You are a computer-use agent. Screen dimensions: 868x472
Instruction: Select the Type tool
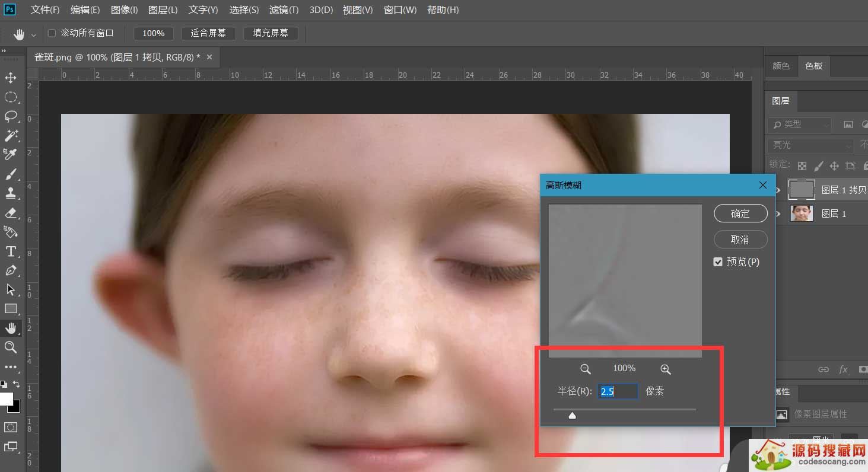pyautogui.click(x=11, y=251)
